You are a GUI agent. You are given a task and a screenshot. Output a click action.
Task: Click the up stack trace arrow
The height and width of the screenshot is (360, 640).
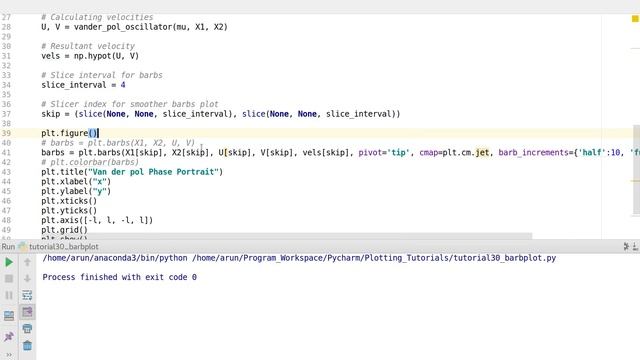(x=27, y=262)
